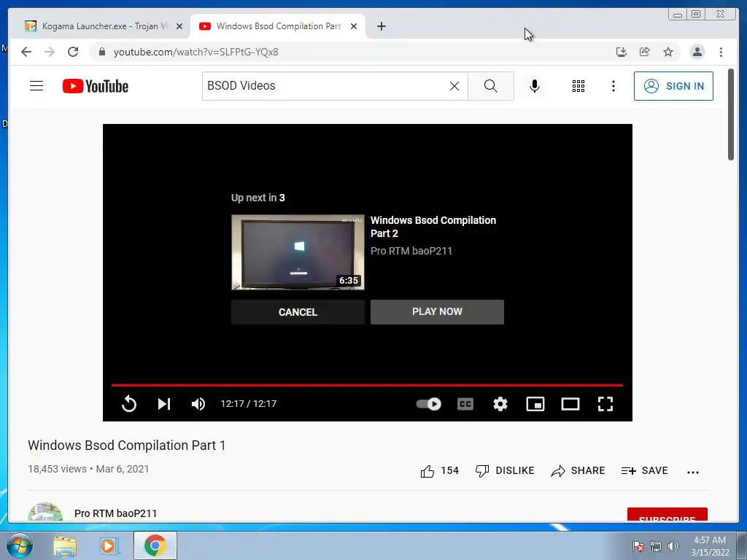Screen dimensions: 747x560
Task: Dislike the video with thumbs down
Action: tap(505, 471)
